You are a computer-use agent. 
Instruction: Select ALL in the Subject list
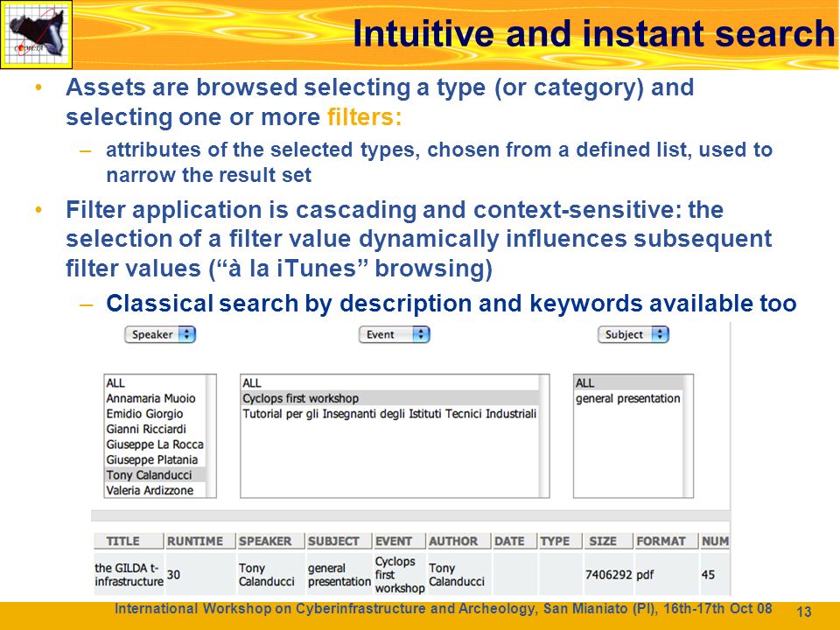[x=629, y=383]
